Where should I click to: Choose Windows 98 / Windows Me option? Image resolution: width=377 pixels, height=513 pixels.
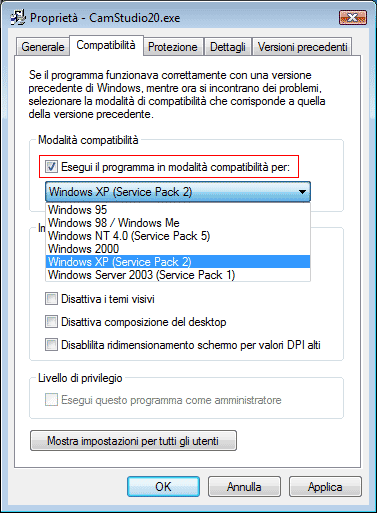point(178,223)
